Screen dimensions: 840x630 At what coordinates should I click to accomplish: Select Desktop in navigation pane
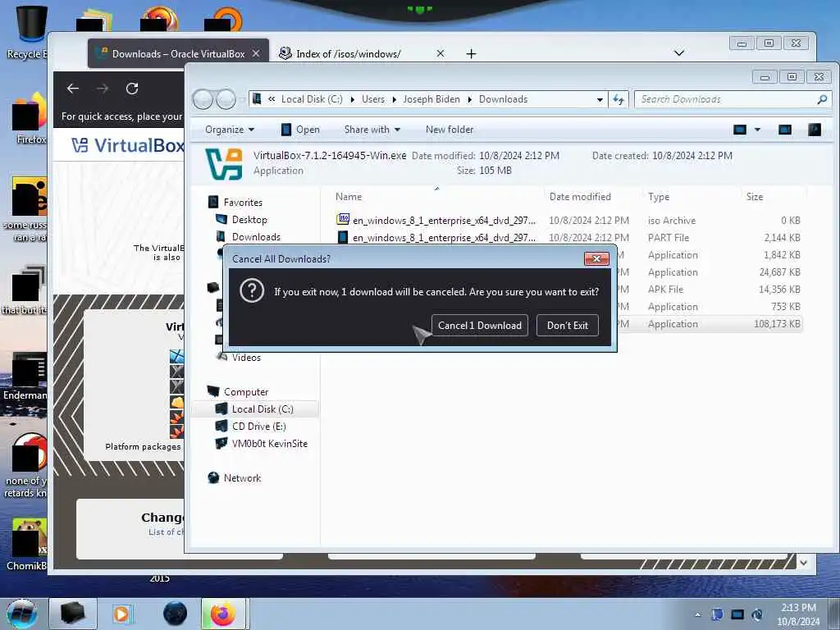click(249, 220)
